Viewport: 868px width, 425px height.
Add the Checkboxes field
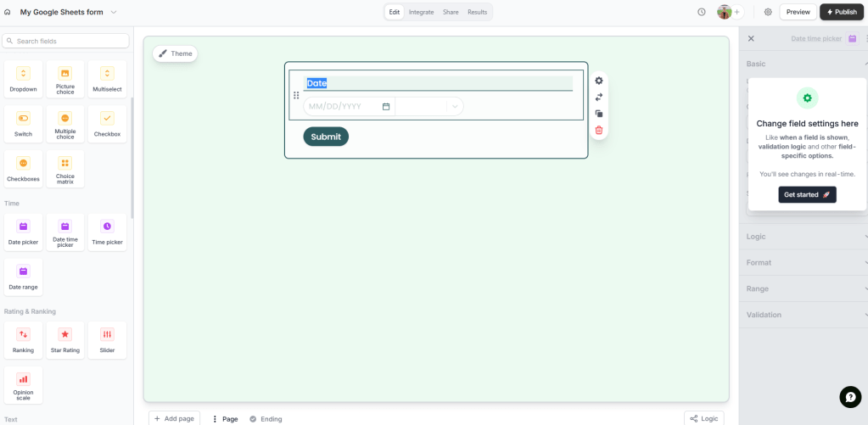tap(23, 169)
